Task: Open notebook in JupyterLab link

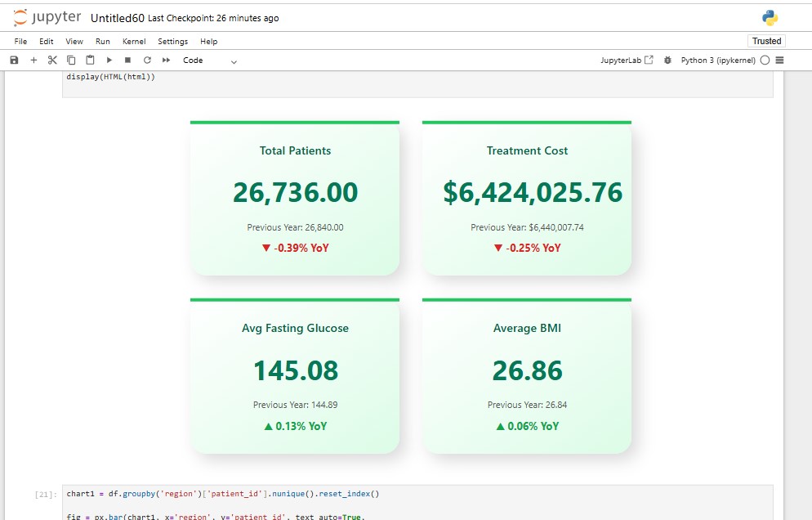Action: click(627, 61)
